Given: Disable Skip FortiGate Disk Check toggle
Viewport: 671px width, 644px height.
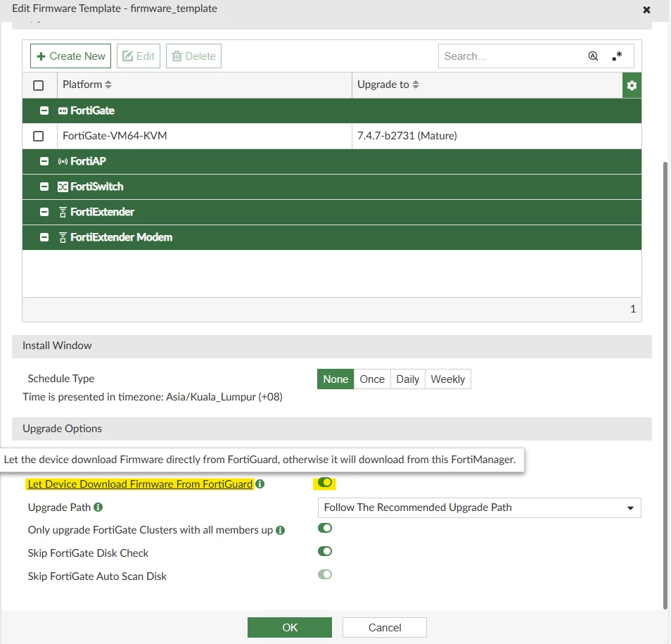Looking at the screenshot, I should click(x=325, y=551).
